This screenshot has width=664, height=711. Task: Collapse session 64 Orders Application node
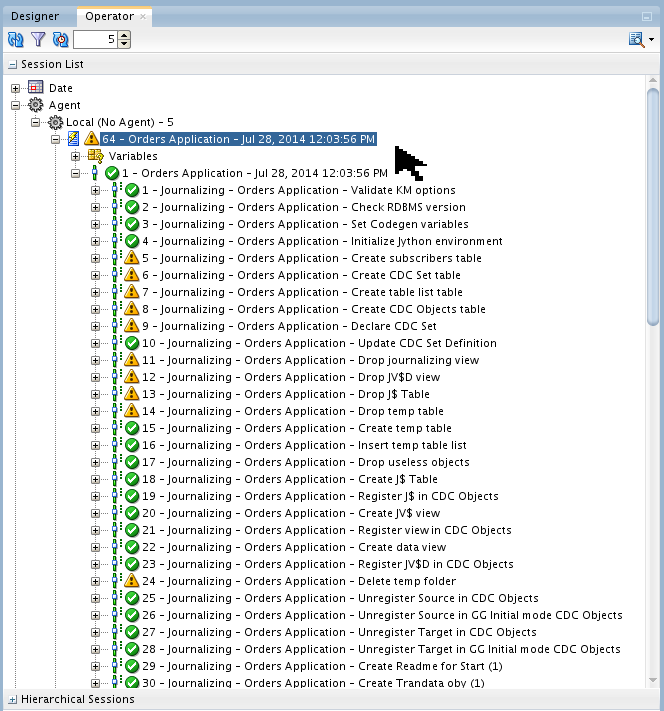coord(55,139)
